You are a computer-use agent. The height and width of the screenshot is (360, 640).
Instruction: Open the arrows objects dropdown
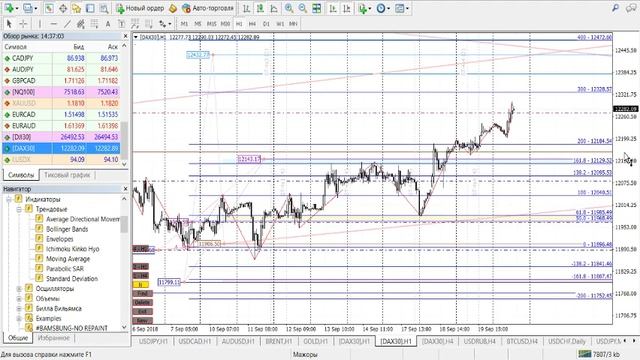[164, 24]
